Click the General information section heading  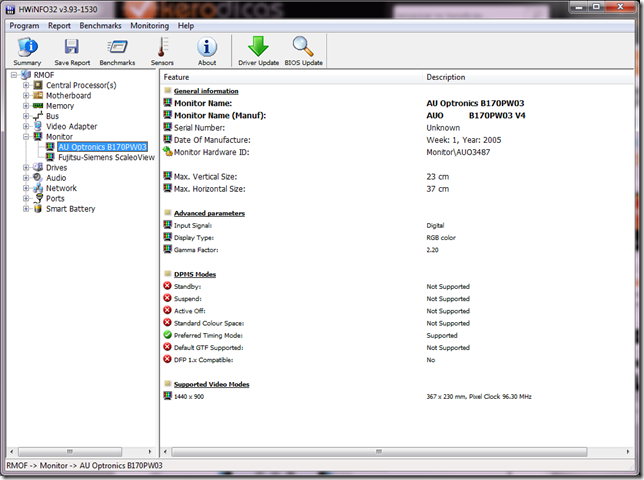[206, 91]
